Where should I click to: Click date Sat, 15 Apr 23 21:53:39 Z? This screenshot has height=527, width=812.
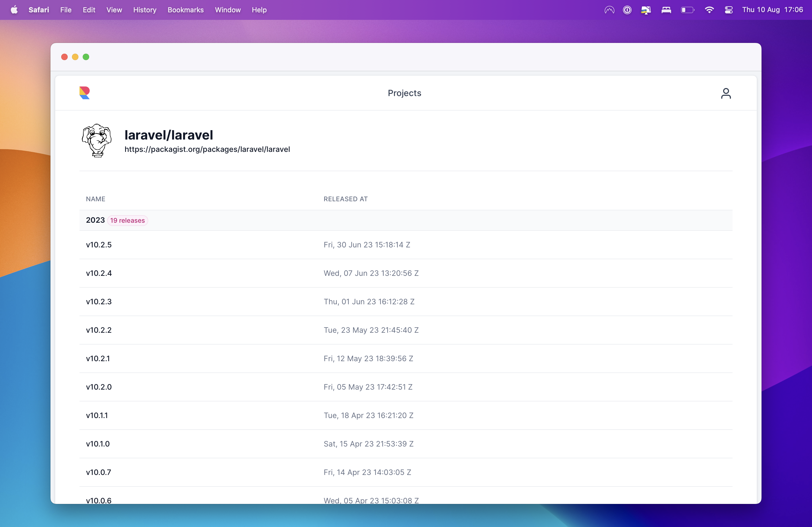click(x=368, y=444)
